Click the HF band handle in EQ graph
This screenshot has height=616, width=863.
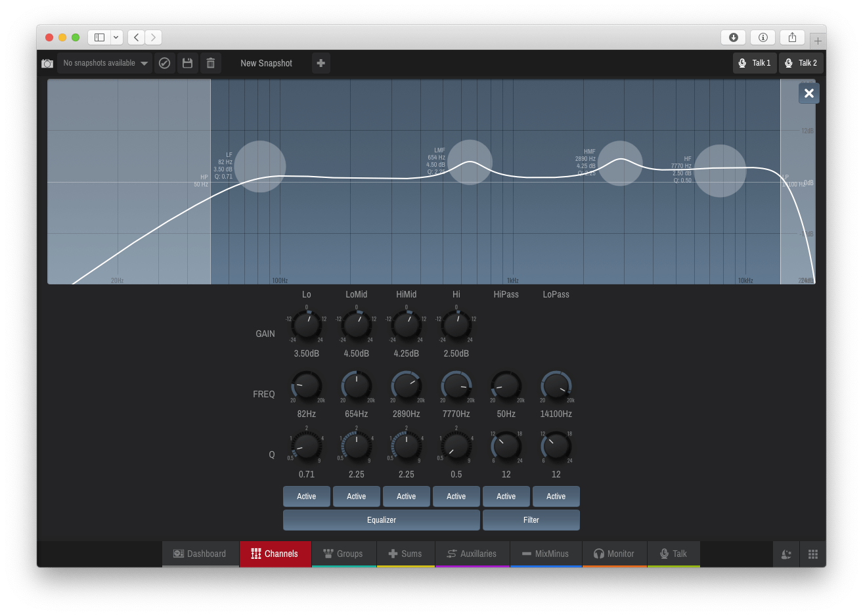720,171
